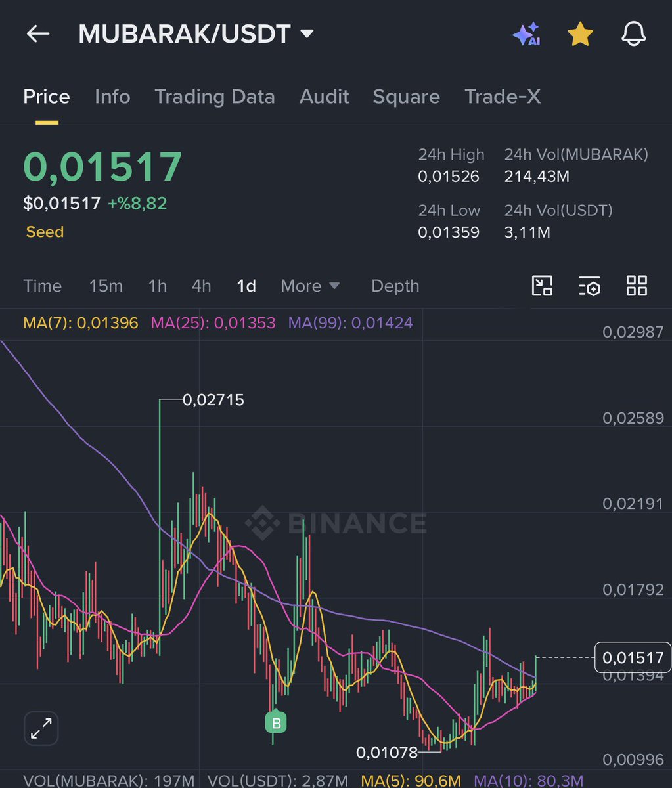672x788 pixels.
Task: Tap the 0,01078 low price marker
Action: click(x=387, y=753)
